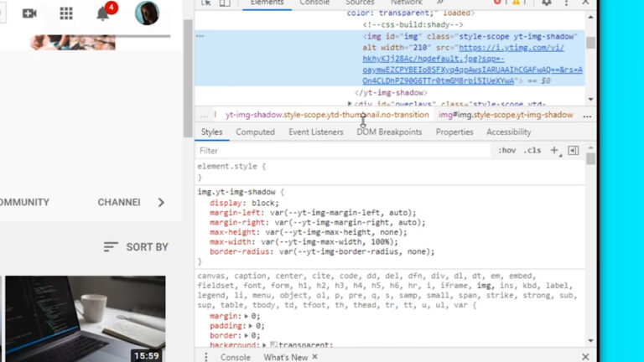Screen dimensions: 644x362
Task: Select the closing yt-img-shadow tag line
Action: tap(391, 93)
